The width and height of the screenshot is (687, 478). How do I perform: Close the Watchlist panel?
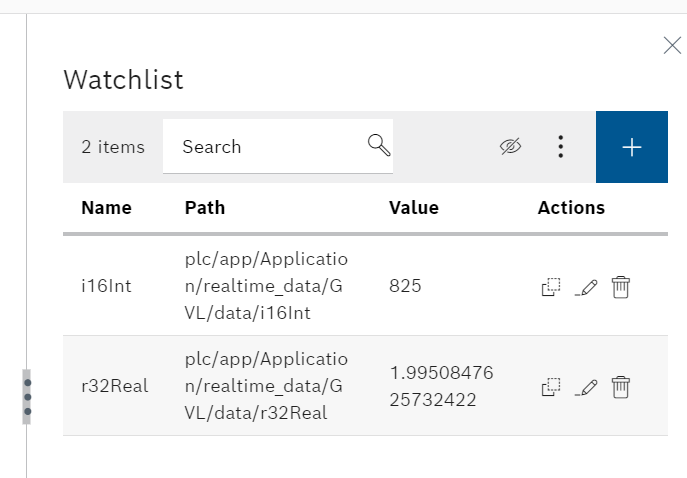672,46
